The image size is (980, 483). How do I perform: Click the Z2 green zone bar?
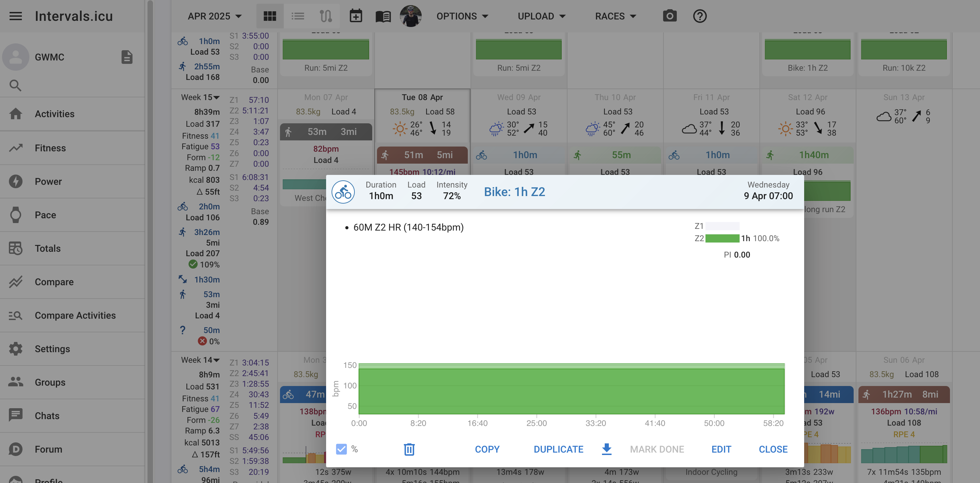pyautogui.click(x=722, y=238)
